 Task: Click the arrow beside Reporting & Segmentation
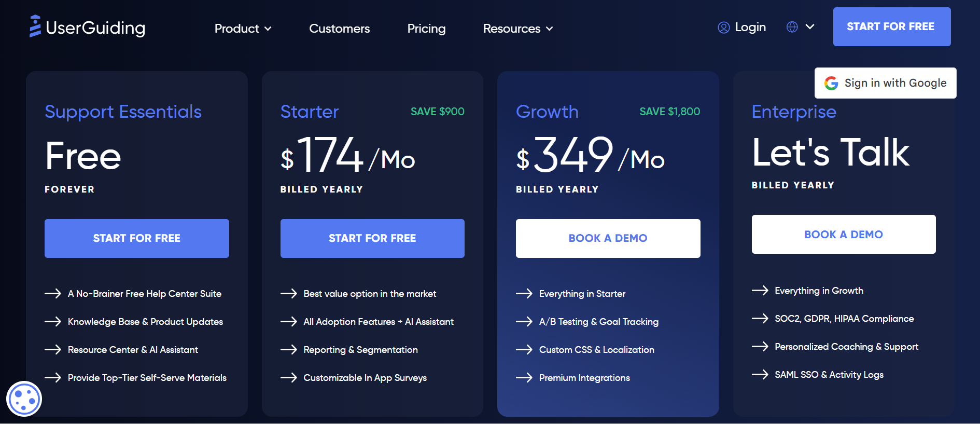coord(288,350)
